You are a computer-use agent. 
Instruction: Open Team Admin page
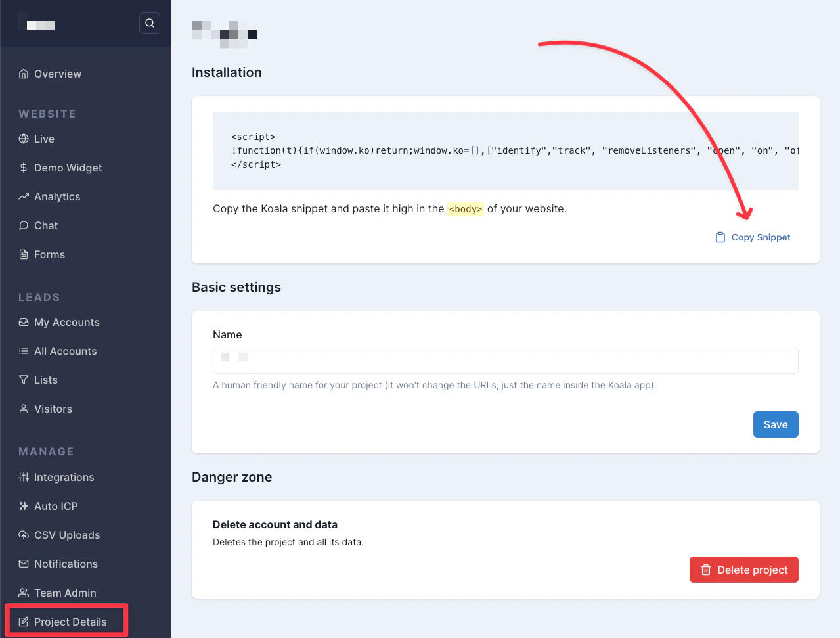click(x=65, y=593)
